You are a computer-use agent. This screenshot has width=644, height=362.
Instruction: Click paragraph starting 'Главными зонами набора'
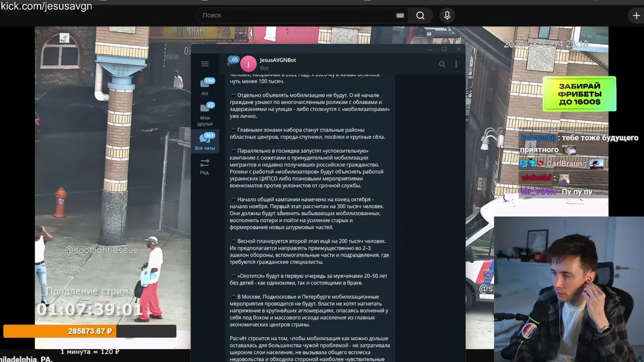(x=307, y=133)
